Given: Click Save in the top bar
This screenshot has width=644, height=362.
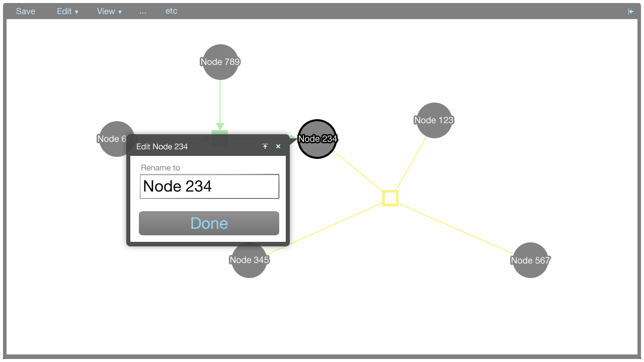Looking at the screenshot, I should click(x=26, y=11).
